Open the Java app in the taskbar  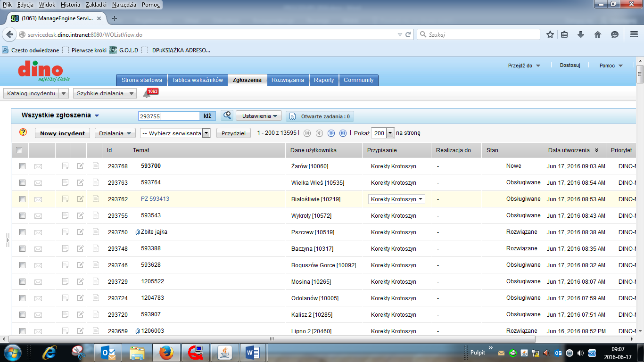(224, 353)
